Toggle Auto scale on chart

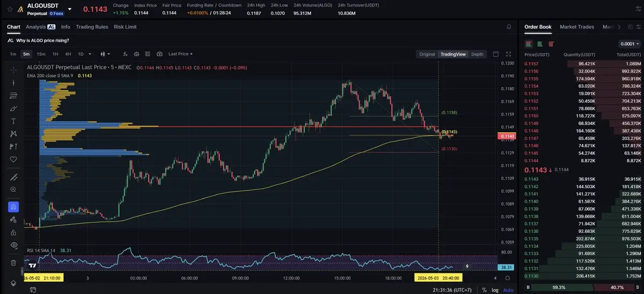508,290
